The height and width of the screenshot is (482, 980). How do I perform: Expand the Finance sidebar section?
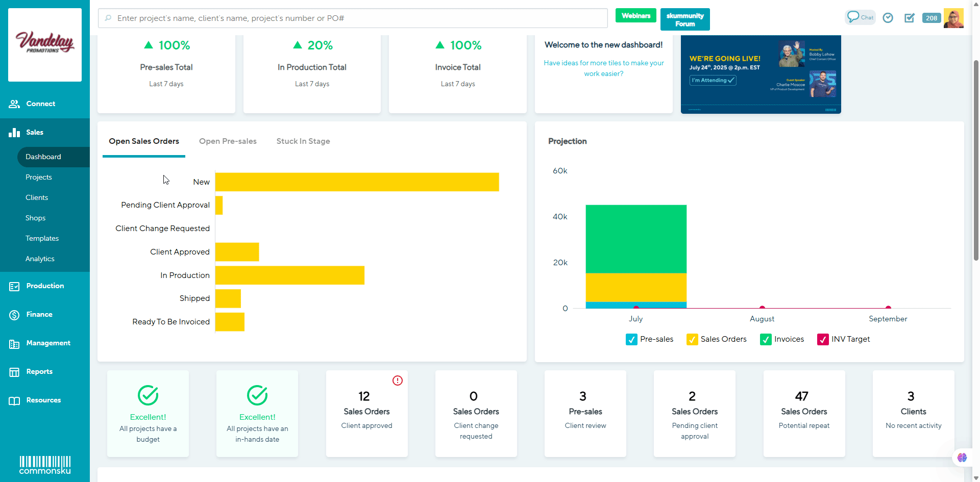[x=39, y=315]
